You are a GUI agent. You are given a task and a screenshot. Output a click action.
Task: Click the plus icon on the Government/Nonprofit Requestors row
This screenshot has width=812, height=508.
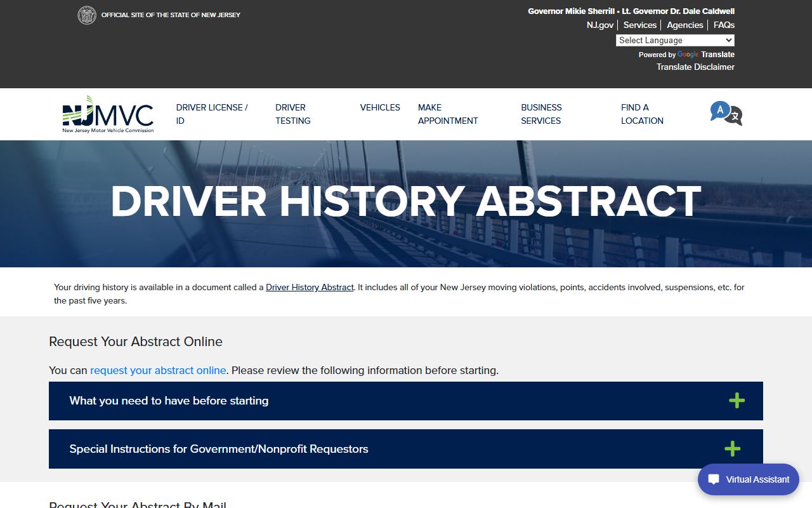point(732,449)
